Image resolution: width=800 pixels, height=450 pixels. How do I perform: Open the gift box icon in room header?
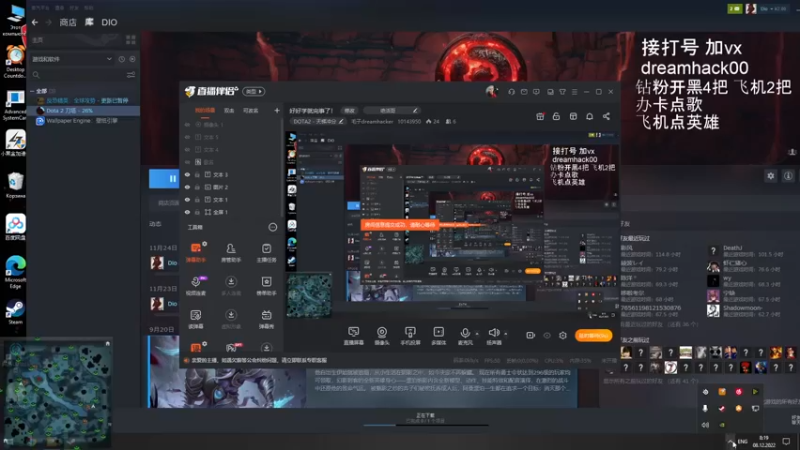pyautogui.click(x=540, y=116)
